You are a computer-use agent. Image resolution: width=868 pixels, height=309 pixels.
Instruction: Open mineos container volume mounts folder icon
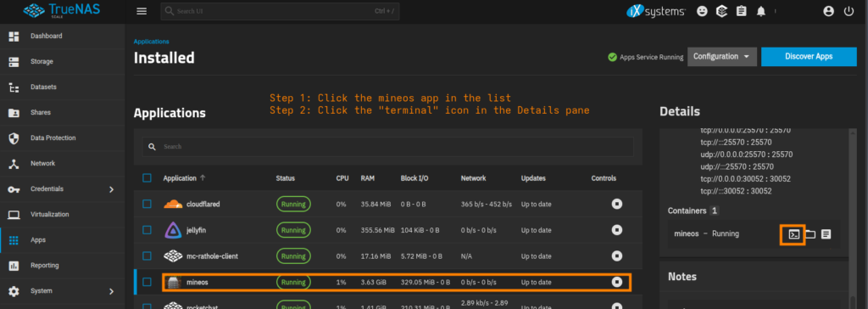coord(810,234)
